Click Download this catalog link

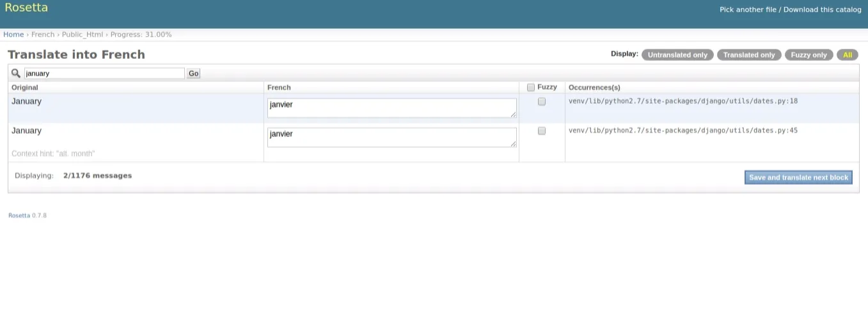pyautogui.click(x=823, y=10)
